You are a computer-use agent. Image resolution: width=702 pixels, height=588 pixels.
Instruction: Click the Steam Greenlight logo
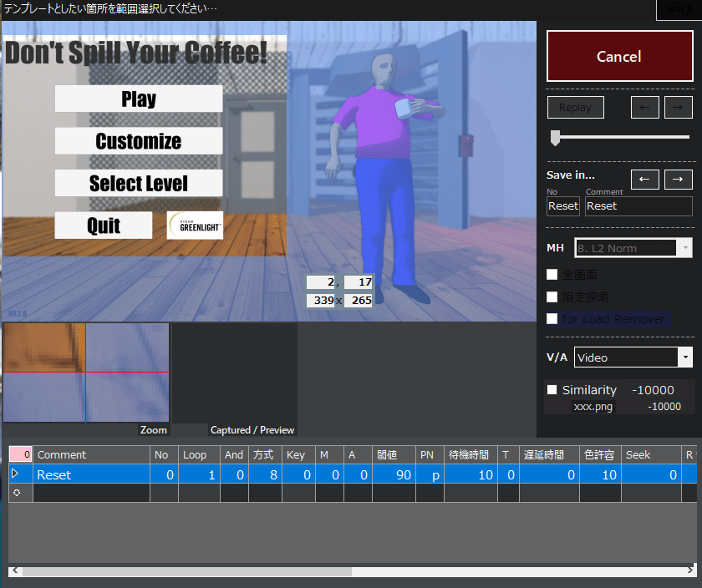click(x=196, y=226)
